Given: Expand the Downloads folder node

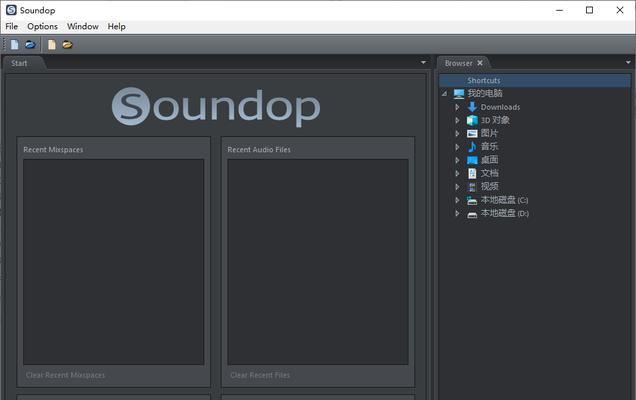Looking at the screenshot, I should pyautogui.click(x=457, y=107).
